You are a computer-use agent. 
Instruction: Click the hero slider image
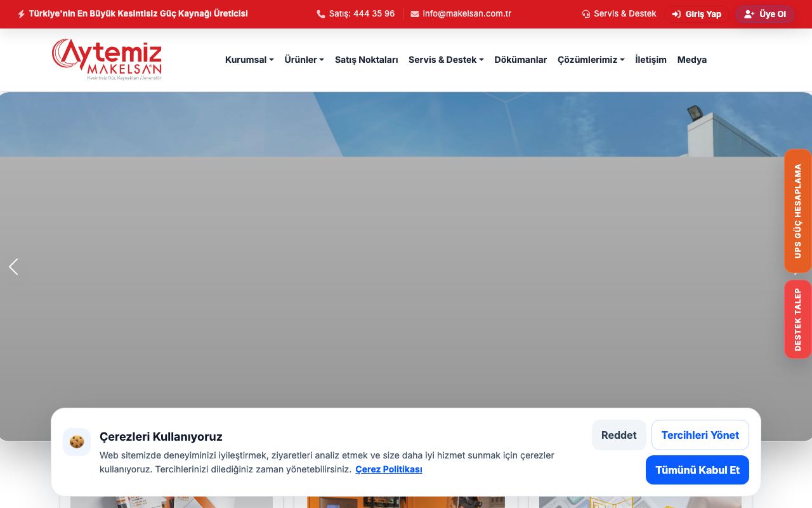(406, 267)
